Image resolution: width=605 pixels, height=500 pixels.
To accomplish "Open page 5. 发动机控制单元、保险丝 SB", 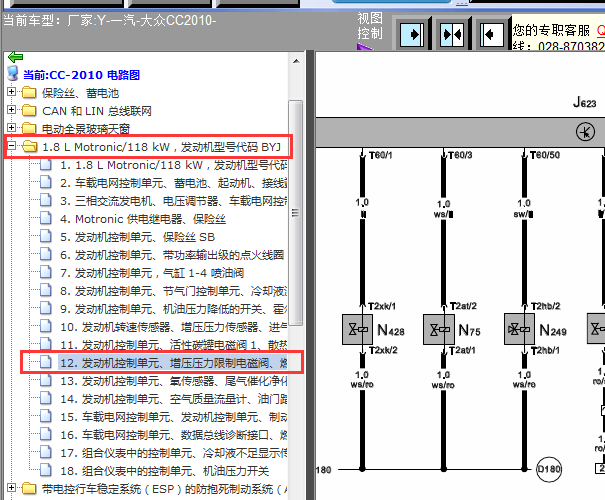I will point(137,237).
